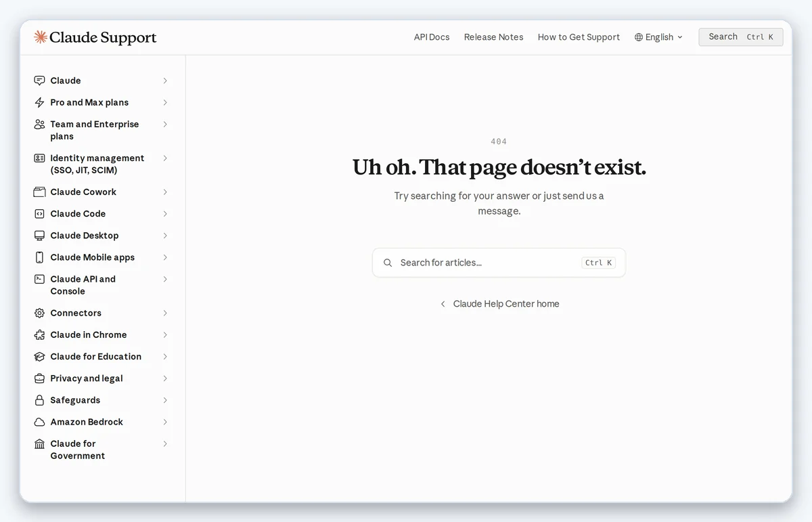Click the briefcase icon for Privacy and legal
812x522 pixels.
tap(39, 378)
